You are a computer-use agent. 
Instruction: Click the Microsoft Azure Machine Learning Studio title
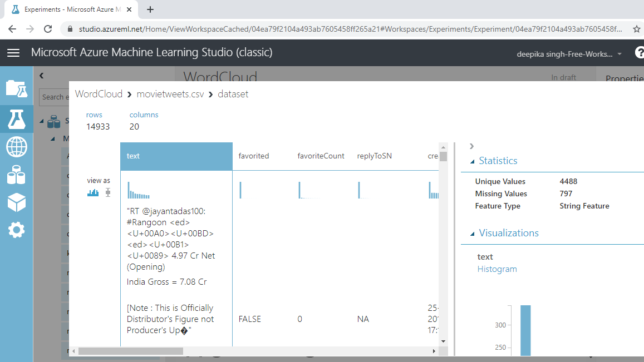(x=152, y=52)
